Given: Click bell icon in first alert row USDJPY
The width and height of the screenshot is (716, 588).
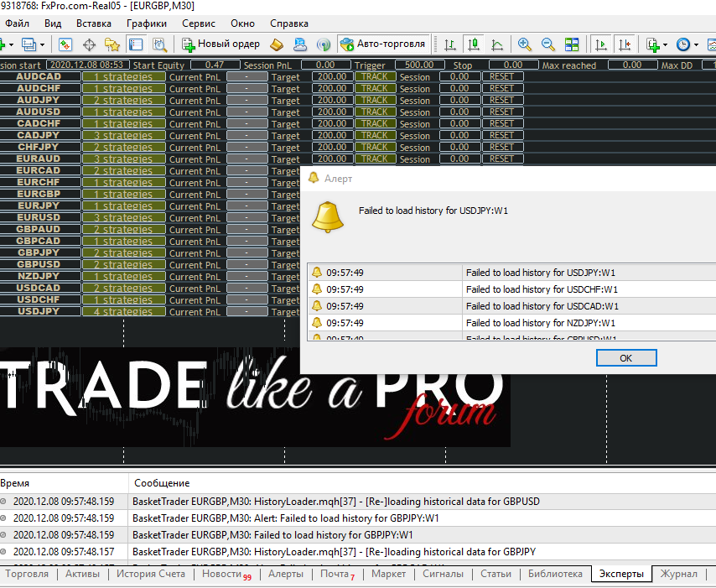Looking at the screenshot, I should [316, 273].
